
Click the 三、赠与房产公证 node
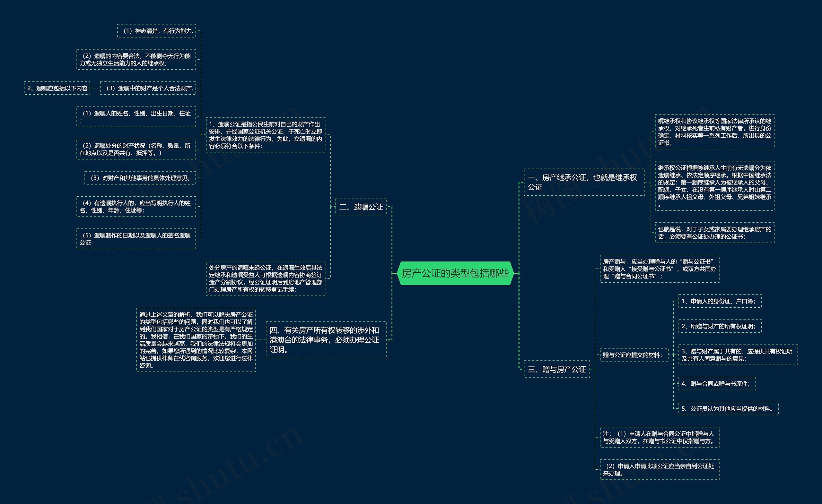pos(557,369)
